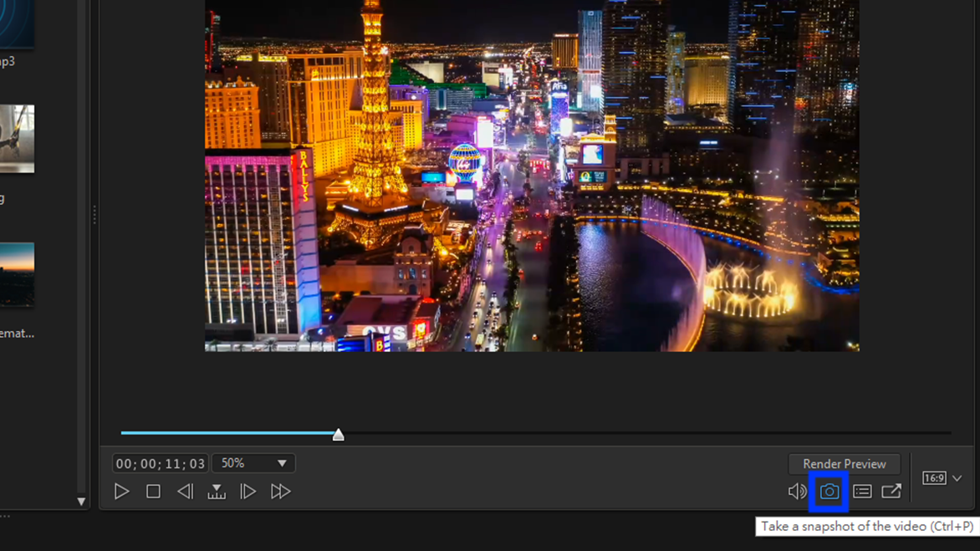Open the 50% preview zoom dropdown
The width and height of the screenshot is (980, 551).
253,463
